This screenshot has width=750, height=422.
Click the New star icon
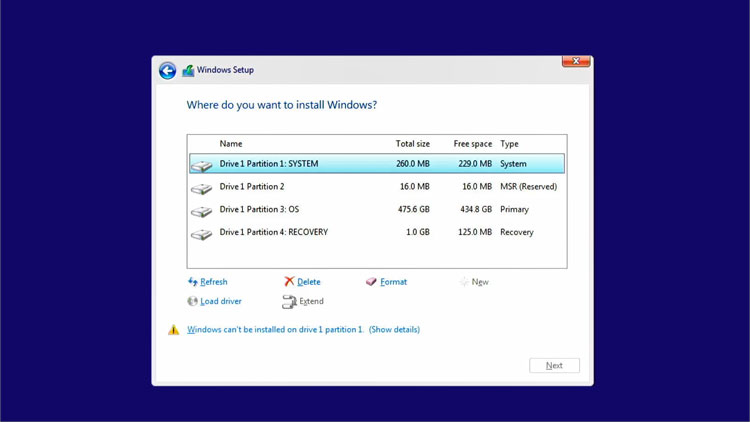(x=463, y=282)
